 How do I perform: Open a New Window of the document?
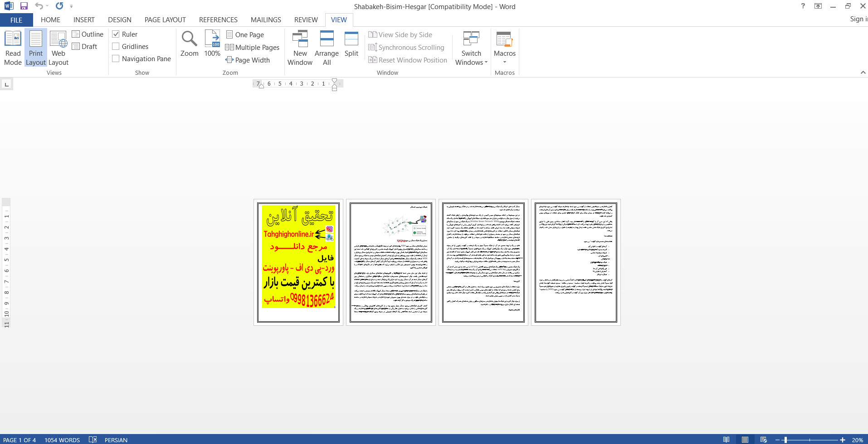point(300,48)
